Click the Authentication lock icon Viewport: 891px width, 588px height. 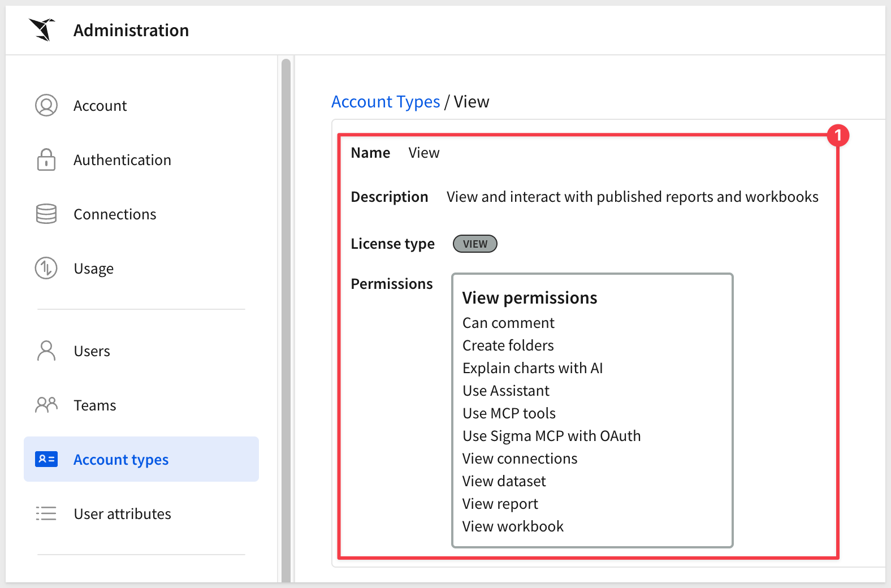tap(46, 159)
